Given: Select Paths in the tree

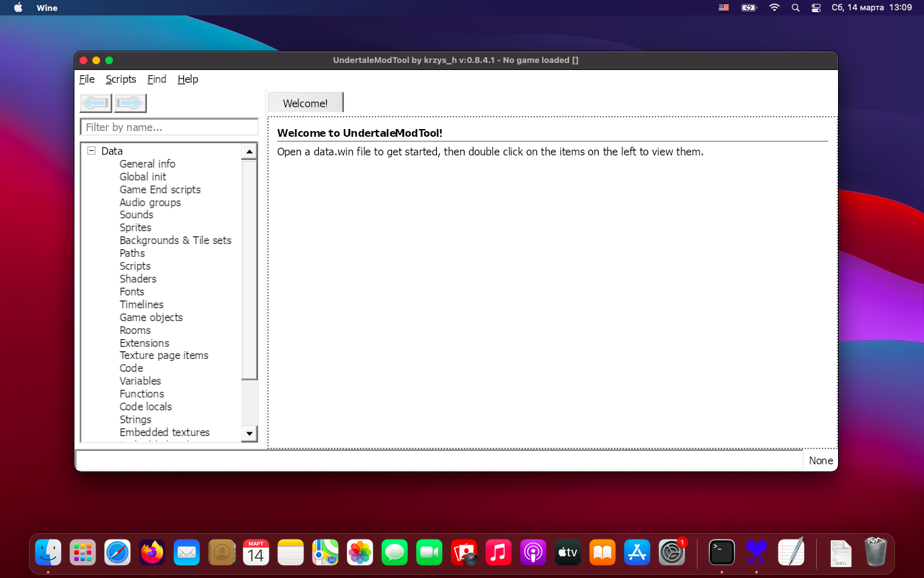Looking at the screenshot, I should [132, 253].
